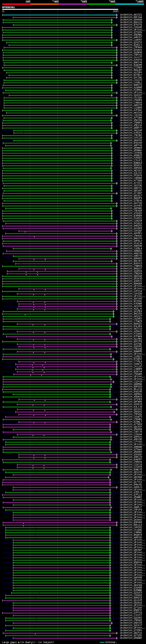Click the UniRef100_C4JX77 entry

point(131,58)
